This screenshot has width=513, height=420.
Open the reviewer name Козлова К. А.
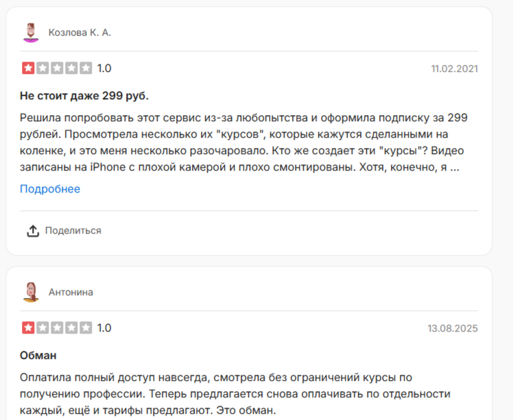[80, 32]
